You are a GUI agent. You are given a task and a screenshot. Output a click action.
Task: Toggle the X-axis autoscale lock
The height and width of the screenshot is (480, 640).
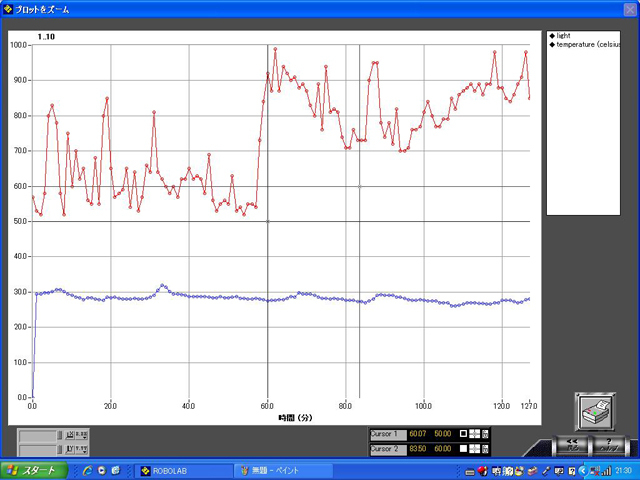[70, 435]
